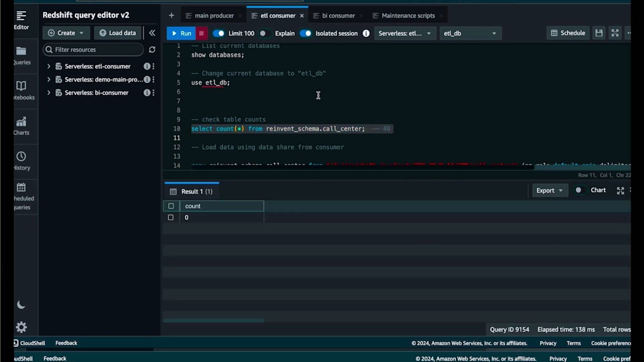
Task: Check the box for result row 0
Action: [x=171, y=217]
